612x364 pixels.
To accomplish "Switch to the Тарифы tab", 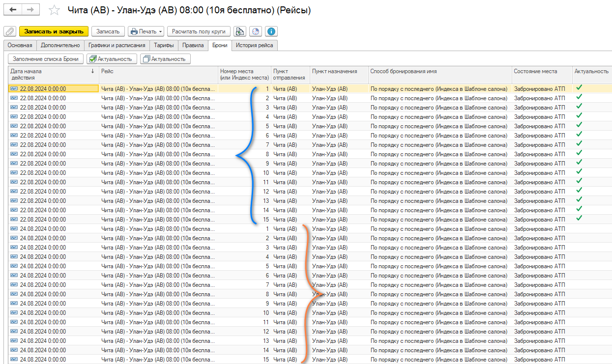I will tap(163, 45).
